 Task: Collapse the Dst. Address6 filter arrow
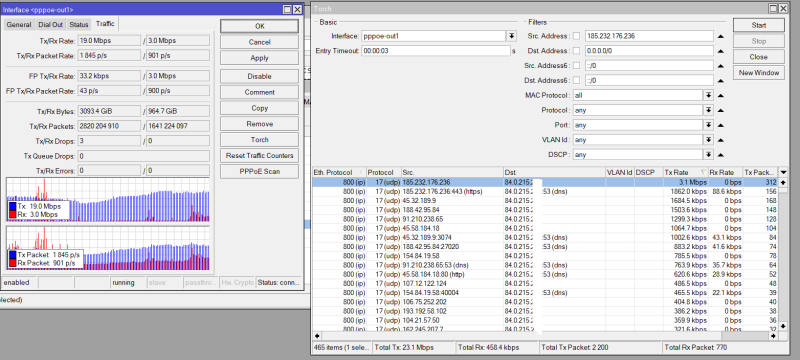[x=721, y=81]
